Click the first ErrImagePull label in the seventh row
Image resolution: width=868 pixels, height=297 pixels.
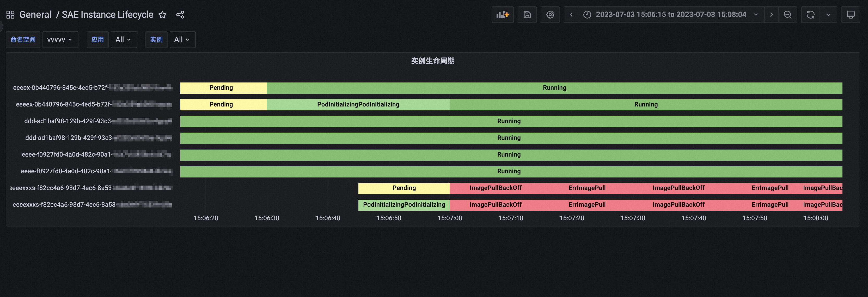tap(587, 188)
